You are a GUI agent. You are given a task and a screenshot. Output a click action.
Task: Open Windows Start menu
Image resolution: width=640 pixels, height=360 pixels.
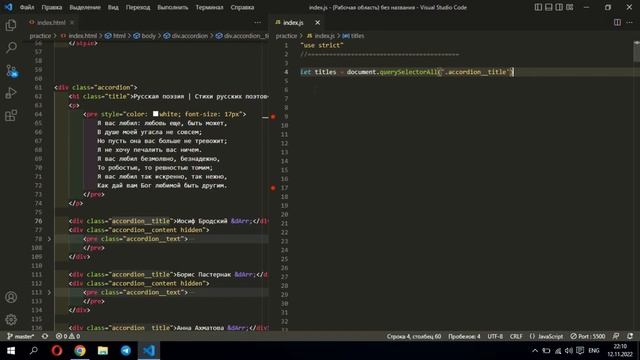click(x=11, y=350)
